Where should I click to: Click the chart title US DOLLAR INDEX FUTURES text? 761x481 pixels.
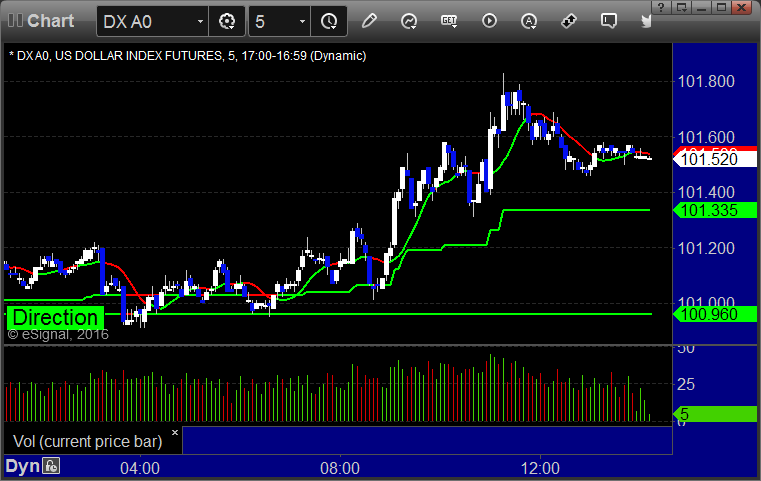(139, 56)
